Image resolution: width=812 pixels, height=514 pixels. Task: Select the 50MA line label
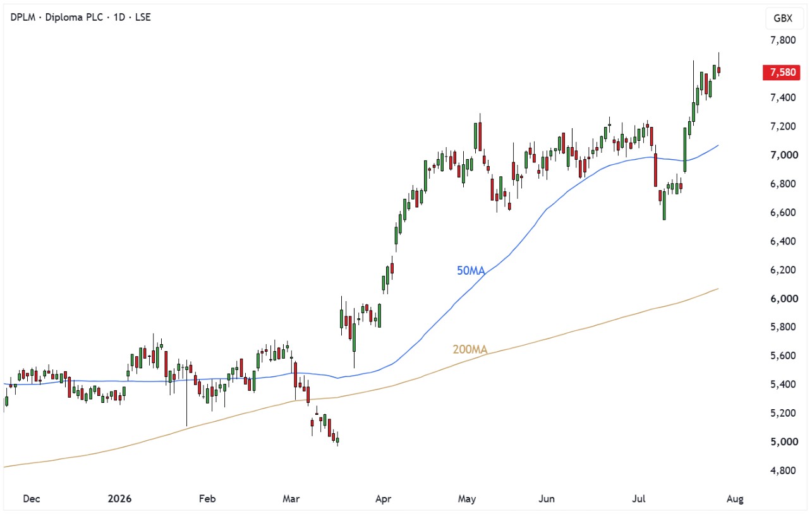[470, 271]
